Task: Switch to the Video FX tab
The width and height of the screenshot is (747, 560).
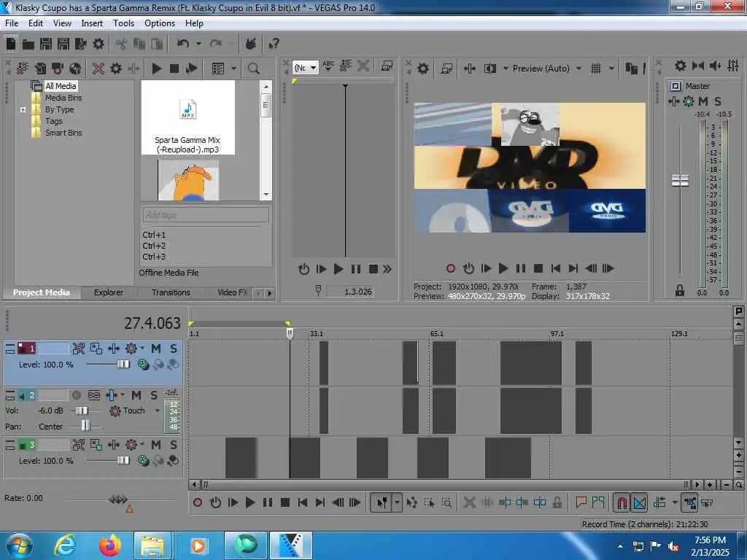Action: (x=232, y=292)
